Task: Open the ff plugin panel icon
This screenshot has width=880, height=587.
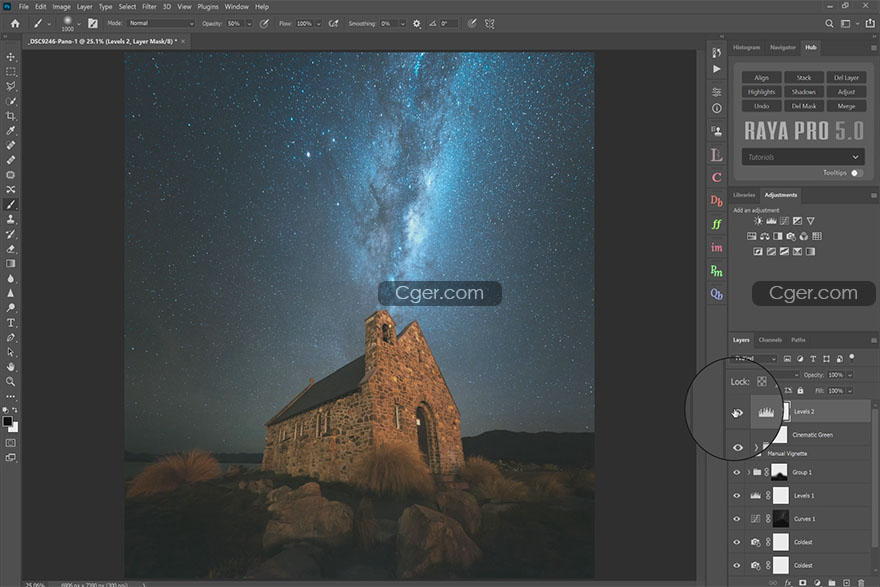Action: coord(717,224)
